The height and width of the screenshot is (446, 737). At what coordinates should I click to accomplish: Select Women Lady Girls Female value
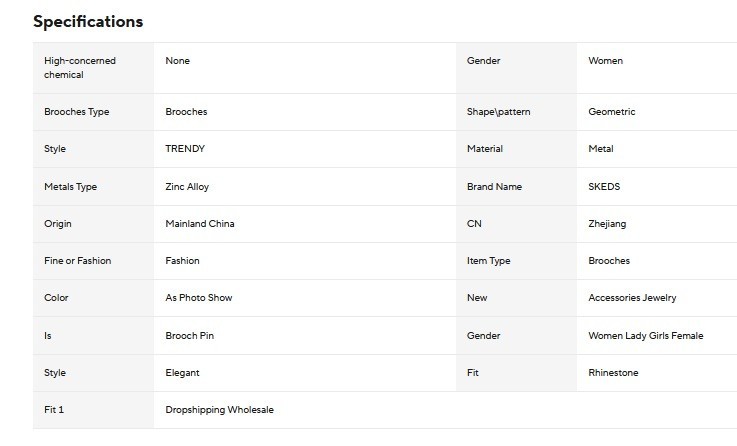[x=646, y=336]
